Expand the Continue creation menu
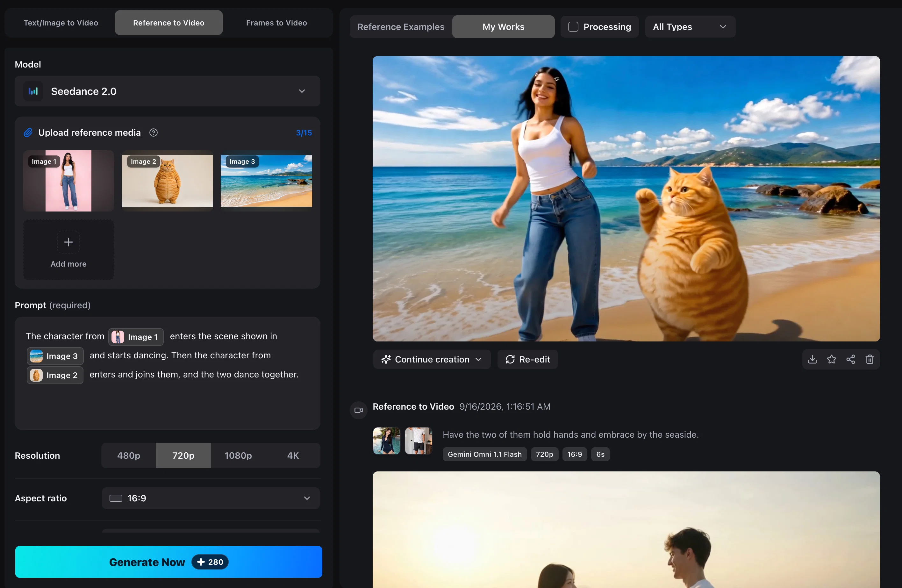Image resolution: width=902 pixels, height=588 pixels. point(432,359)
